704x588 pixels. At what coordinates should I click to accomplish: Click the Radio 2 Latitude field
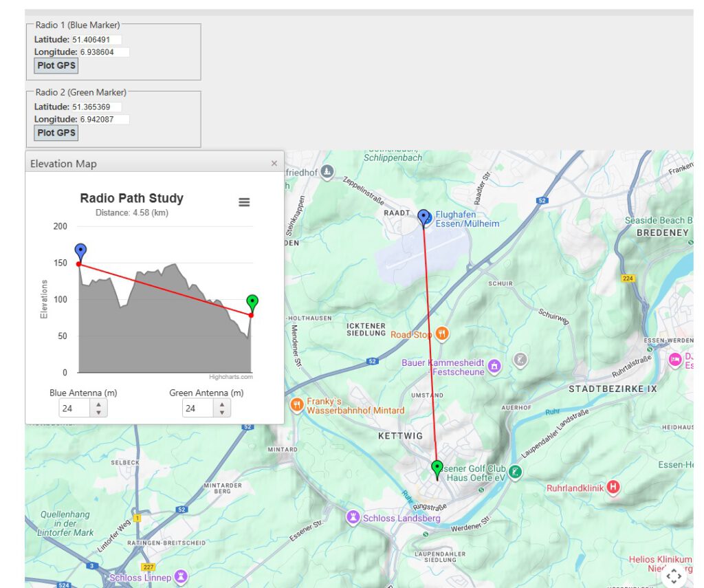pyautogui.click(x=96, y=107)
